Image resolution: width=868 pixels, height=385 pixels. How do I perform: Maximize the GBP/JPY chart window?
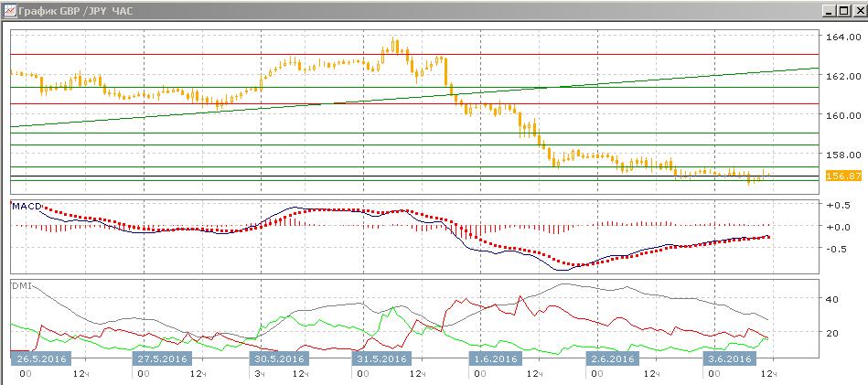pos(843,10)
